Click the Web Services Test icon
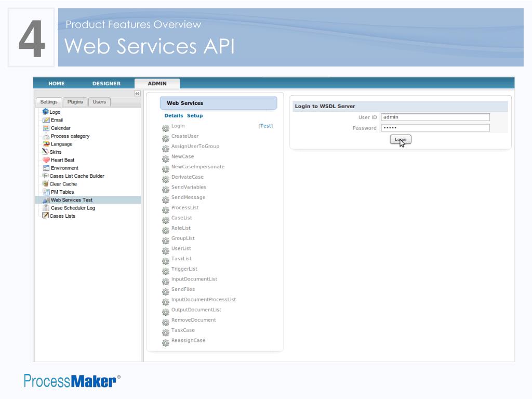Screen dimensions: 532x399 [46, 200]
